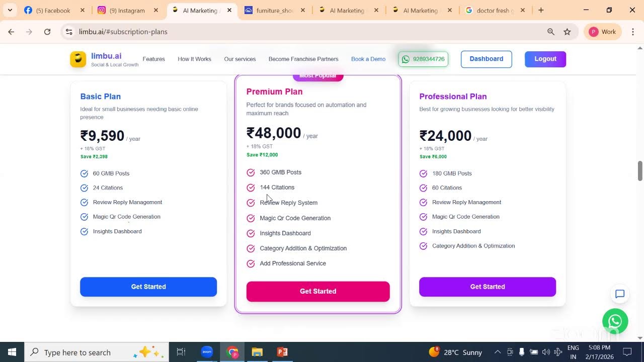Open the Chrome three-dot menu
The width and height of the screenshot is (644, 362).
[x=633, y=32]
